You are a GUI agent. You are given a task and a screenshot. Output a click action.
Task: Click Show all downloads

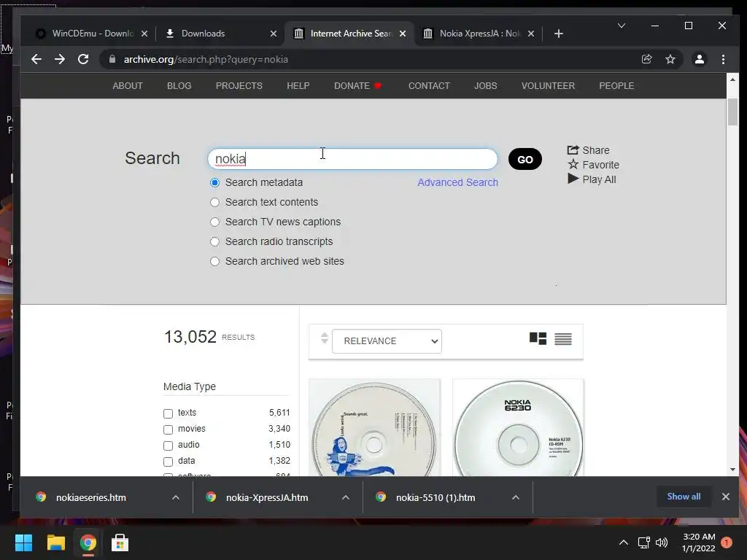pos(684,497)
